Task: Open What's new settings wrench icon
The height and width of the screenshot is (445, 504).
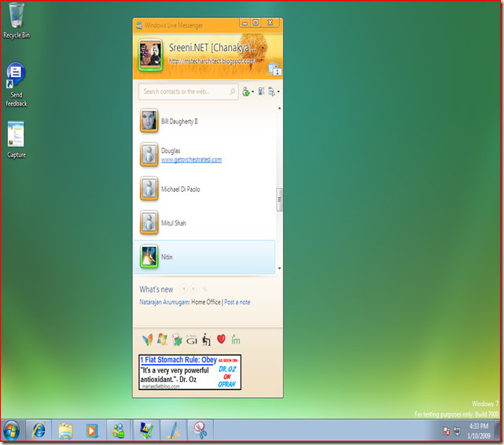Action: coord(204,289)
